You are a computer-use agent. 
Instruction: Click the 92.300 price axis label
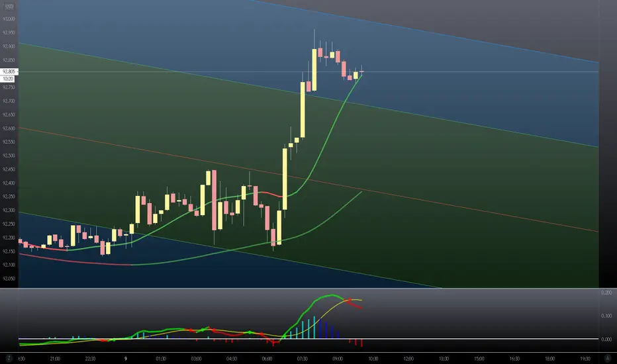click(9, 210)
